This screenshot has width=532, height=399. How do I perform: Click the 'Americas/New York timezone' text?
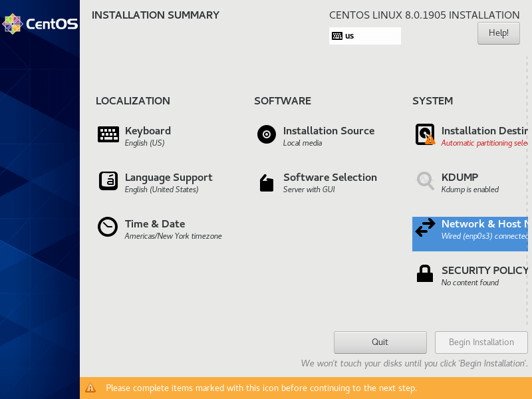pyautogui.click(x=173, y=236)
